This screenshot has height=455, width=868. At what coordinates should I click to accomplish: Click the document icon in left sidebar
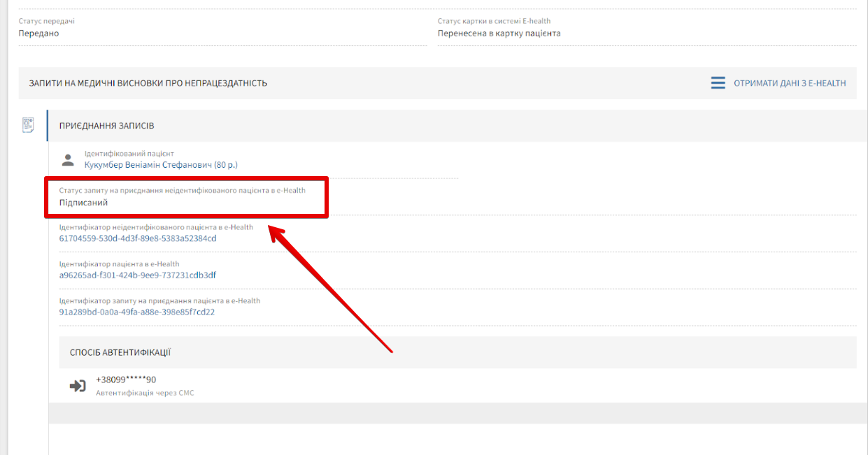28,125
